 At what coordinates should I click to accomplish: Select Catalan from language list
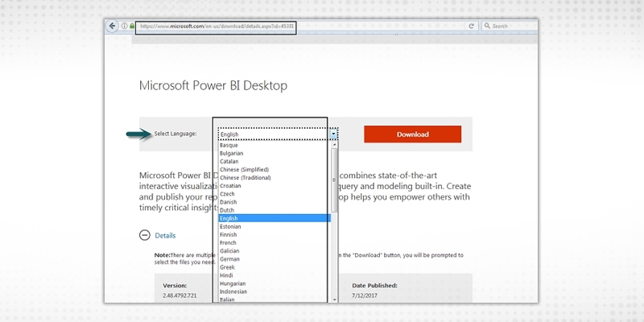click(275, 162)
